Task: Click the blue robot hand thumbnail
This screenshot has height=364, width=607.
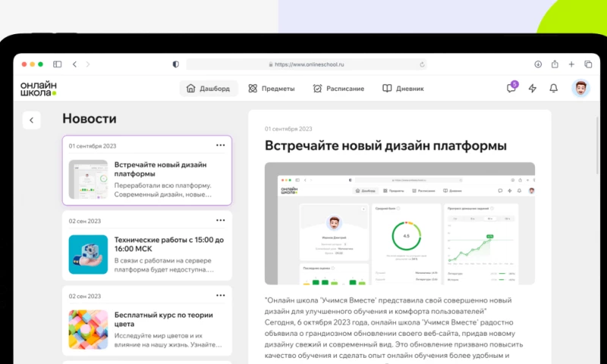Action: point(88,255)
